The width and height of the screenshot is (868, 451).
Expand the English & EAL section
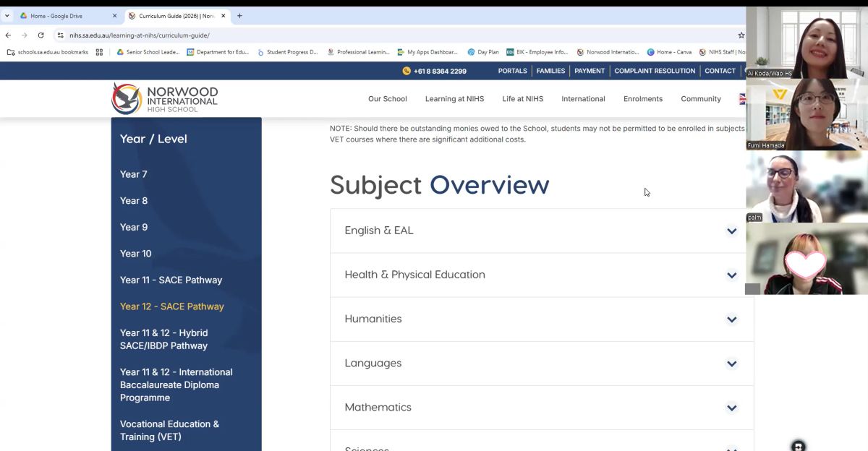point(731,231)
